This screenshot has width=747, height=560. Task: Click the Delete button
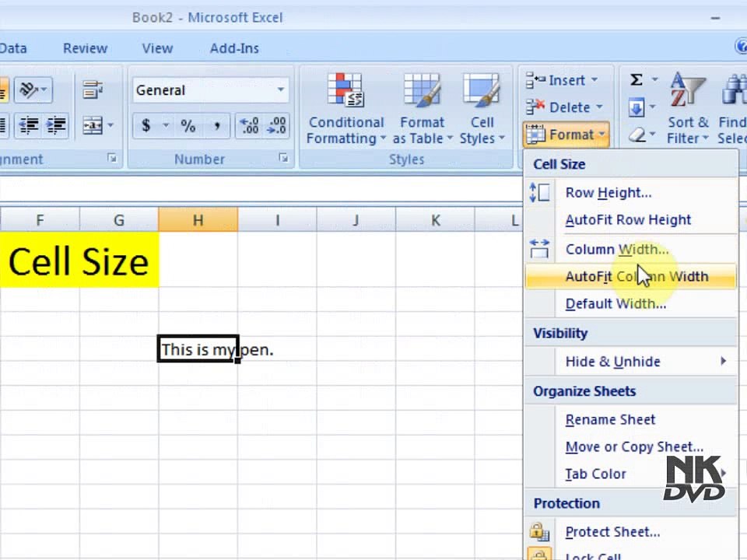click(x=564, y=107)
